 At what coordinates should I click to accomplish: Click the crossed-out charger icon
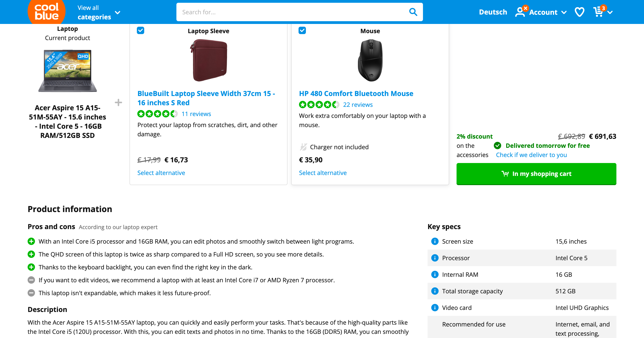tap(303, 147)
